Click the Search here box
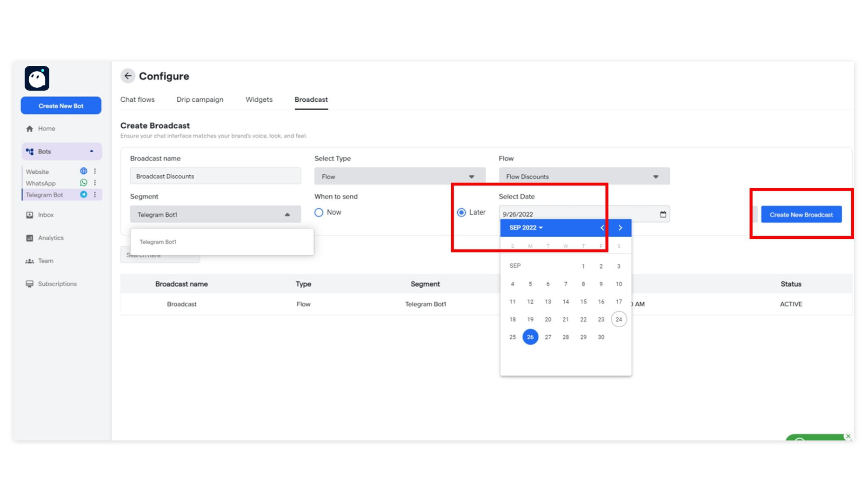 160,255
